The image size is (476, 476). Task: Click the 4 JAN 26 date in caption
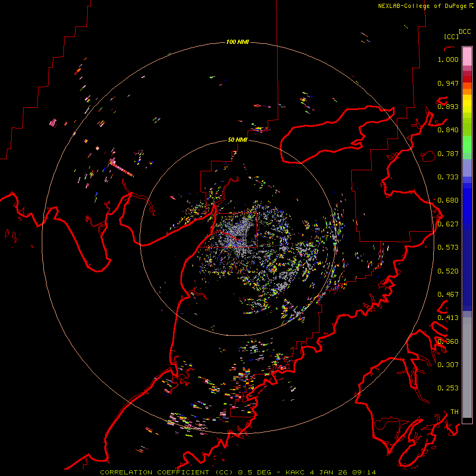click(329, 472)
